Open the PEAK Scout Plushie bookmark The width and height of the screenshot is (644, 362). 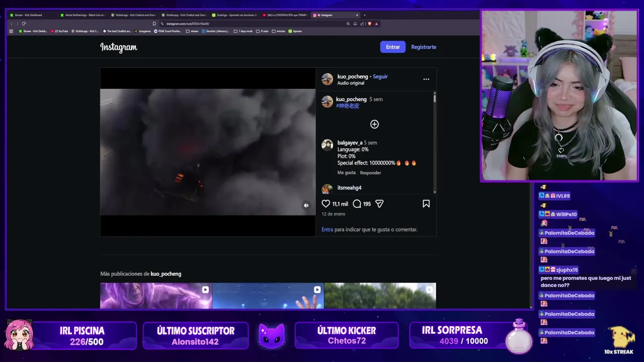[168, 31]
